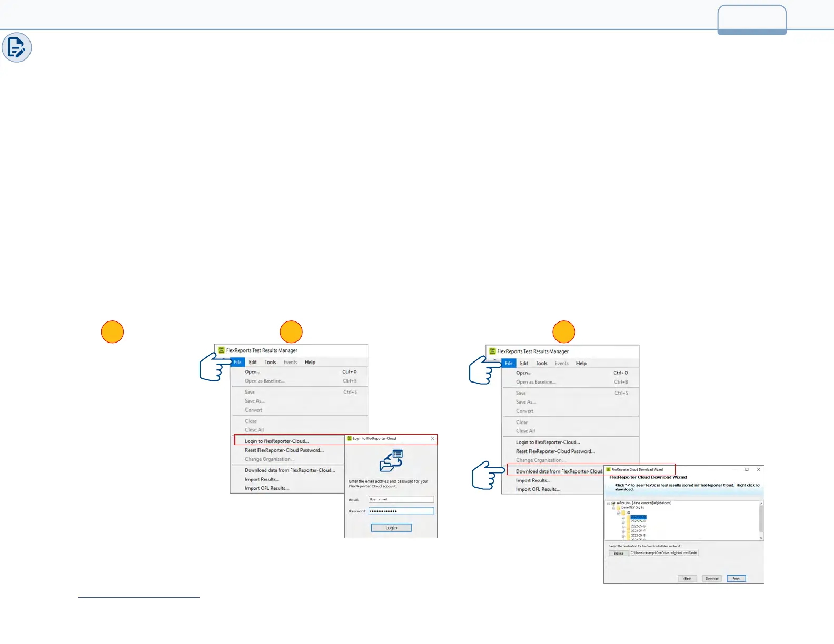Image resolution: width=834 pixels, height=644 pixels.
Task: Open the Events menu in the download-step window
Action: 561,363
